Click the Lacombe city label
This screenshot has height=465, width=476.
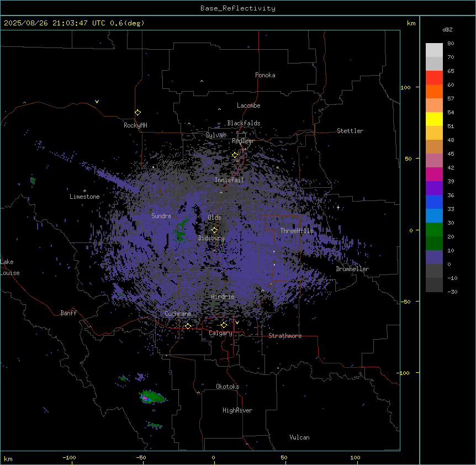point(248,105)
